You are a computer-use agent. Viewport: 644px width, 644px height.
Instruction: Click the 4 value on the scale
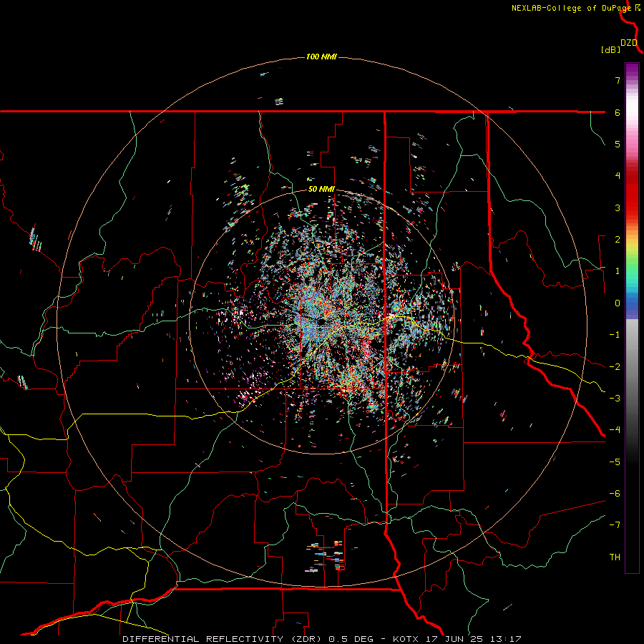click(x=618, y=176)
